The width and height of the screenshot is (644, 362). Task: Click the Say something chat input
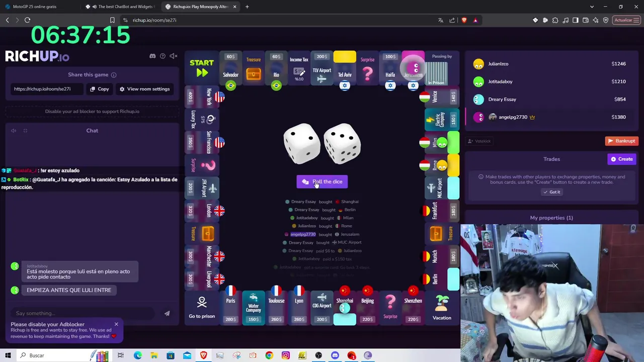click(x=83, y=313)
